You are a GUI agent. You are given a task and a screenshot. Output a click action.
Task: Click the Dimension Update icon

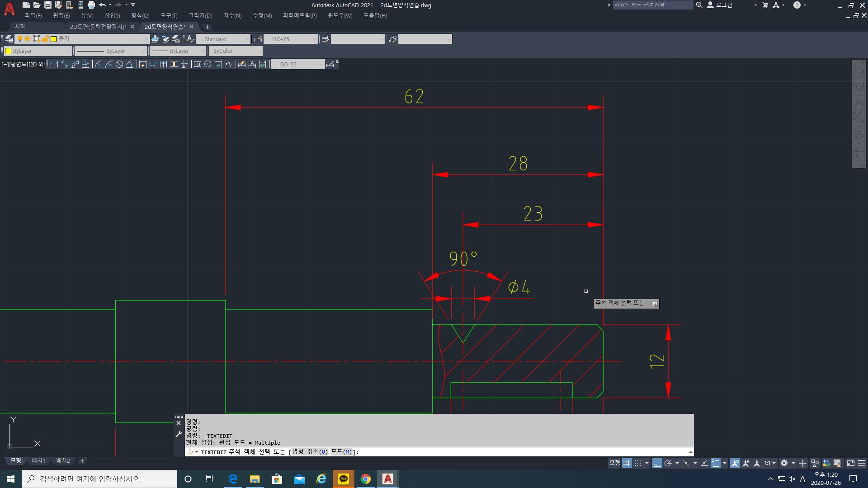(x=263, y=64)
